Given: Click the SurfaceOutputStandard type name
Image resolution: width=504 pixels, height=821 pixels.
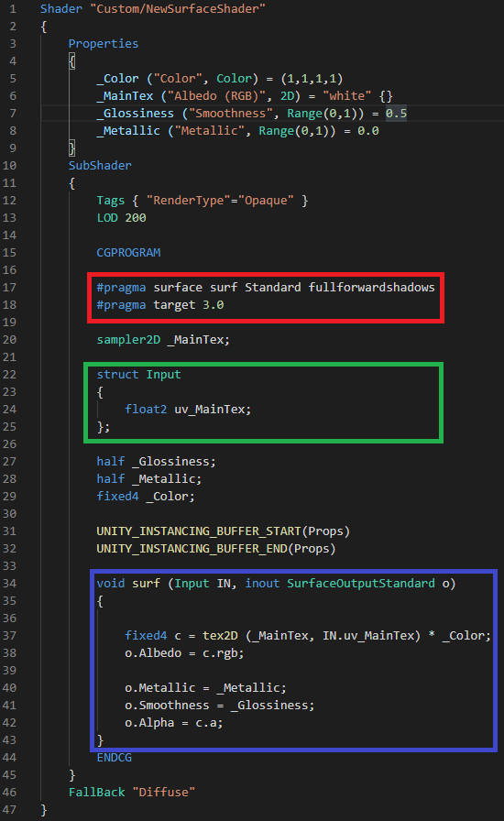Looking at the screenshot, I should 360,584.
